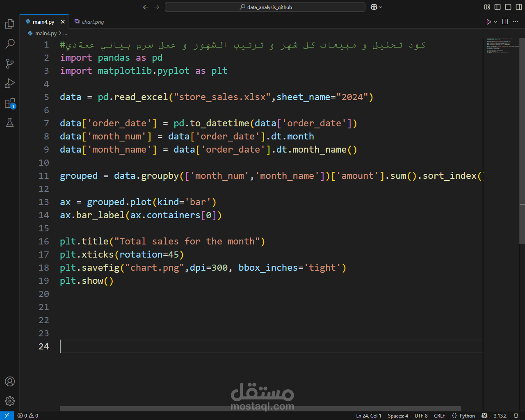This screenshot has height=420, width=525.
Task: Change indentation via Spaces: 4
Action: 398,415
